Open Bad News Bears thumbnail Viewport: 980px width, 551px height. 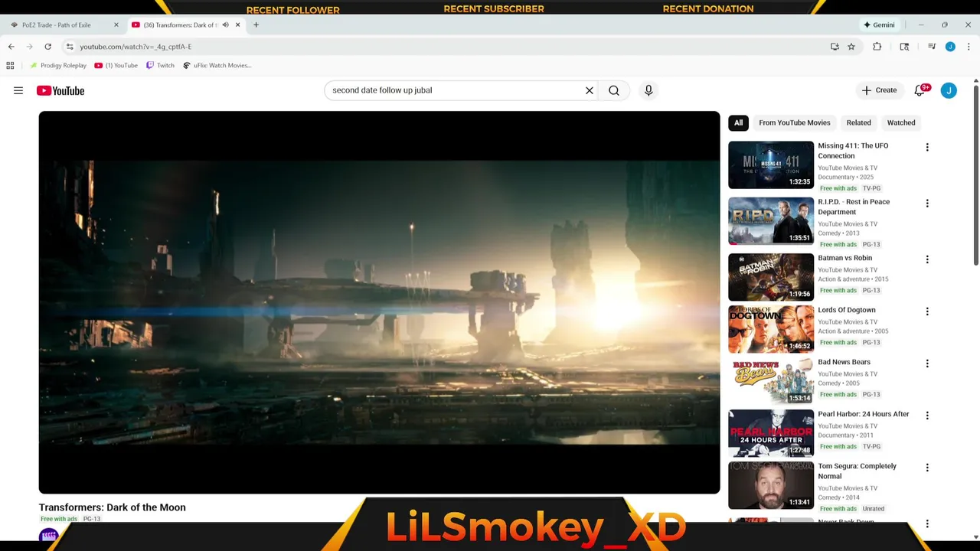[x=771, y=381]
